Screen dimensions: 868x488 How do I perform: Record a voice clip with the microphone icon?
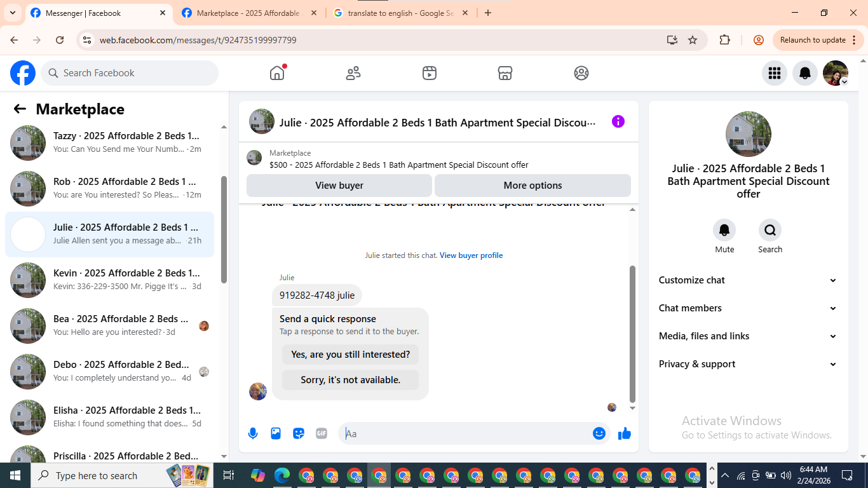point(253,433)
